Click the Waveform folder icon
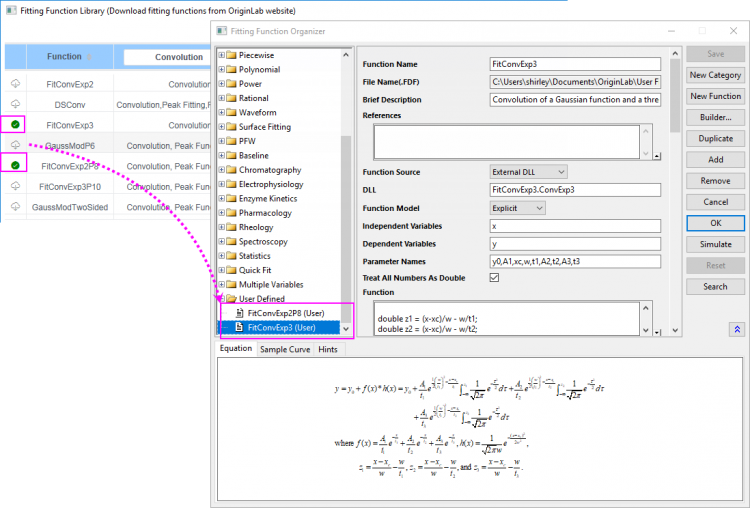 pyautogui.click(x=232, y=112)
